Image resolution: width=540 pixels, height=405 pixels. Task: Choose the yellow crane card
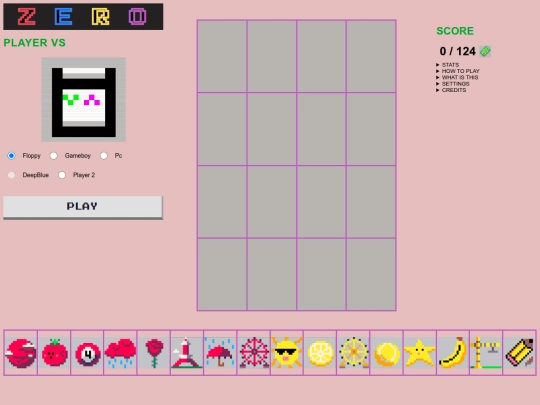[x=486, y=353]
